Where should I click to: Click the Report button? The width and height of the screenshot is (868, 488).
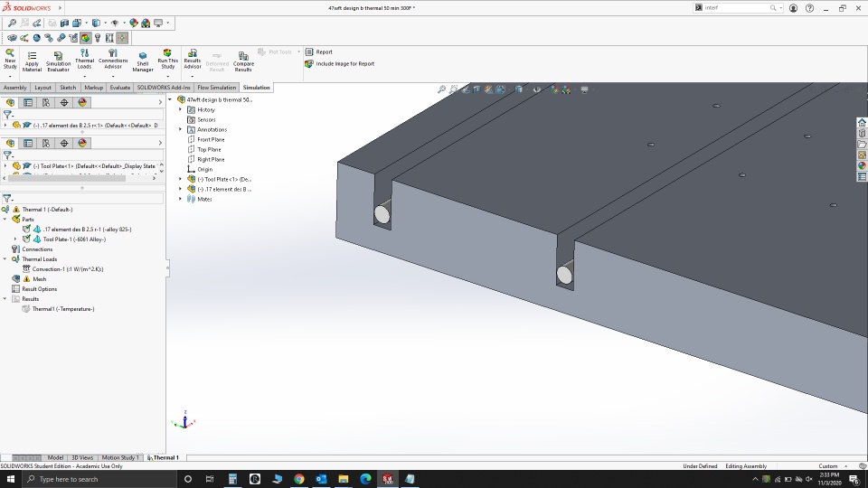click(319, 52)
